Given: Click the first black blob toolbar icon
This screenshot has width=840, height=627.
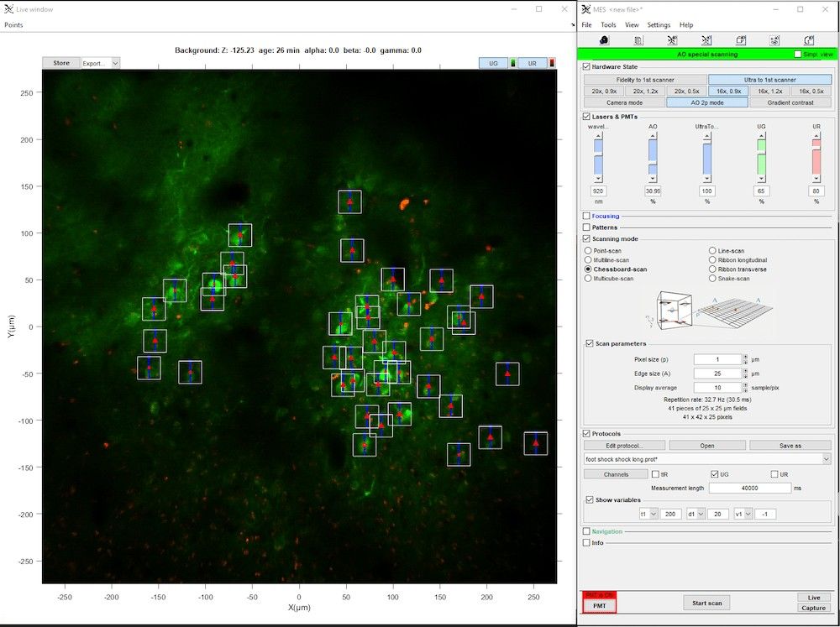Looking at the screenshot, I should point(604,39).
